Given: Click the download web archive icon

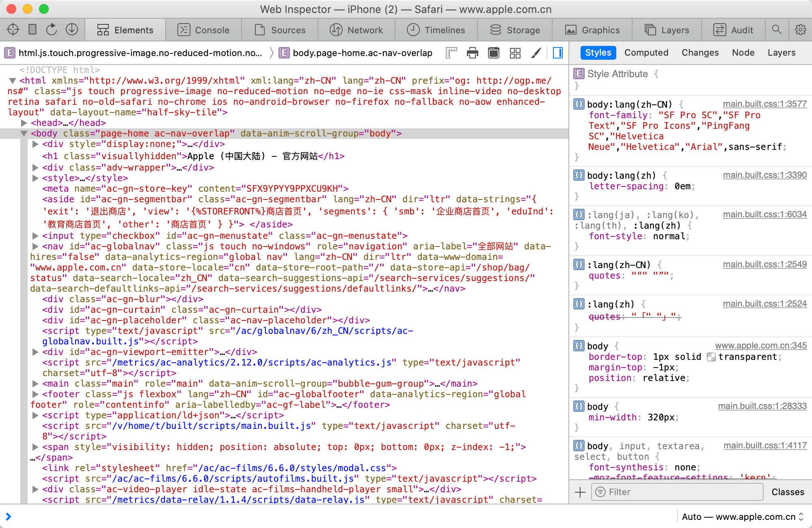Looking at the screenshot, I should coord(72,30).
